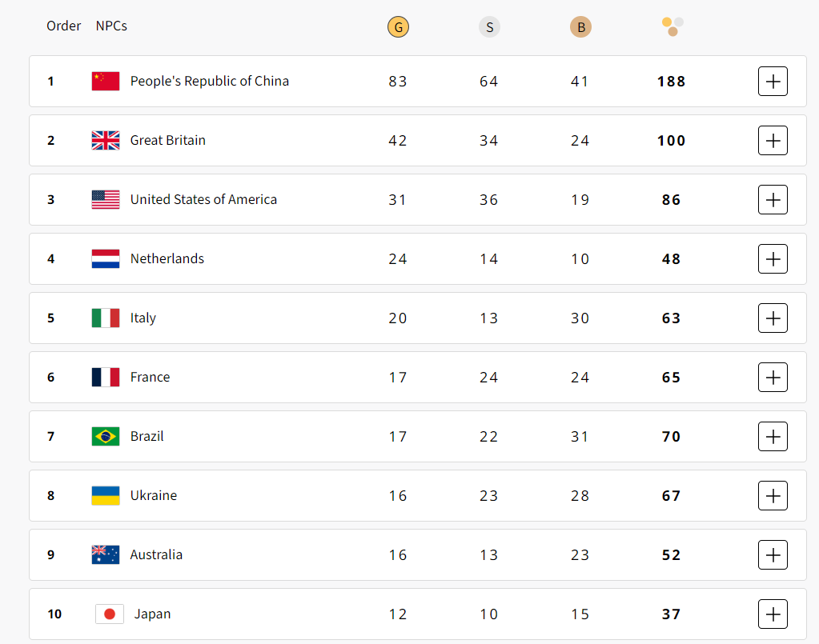Expand the United States of America row

773,199
